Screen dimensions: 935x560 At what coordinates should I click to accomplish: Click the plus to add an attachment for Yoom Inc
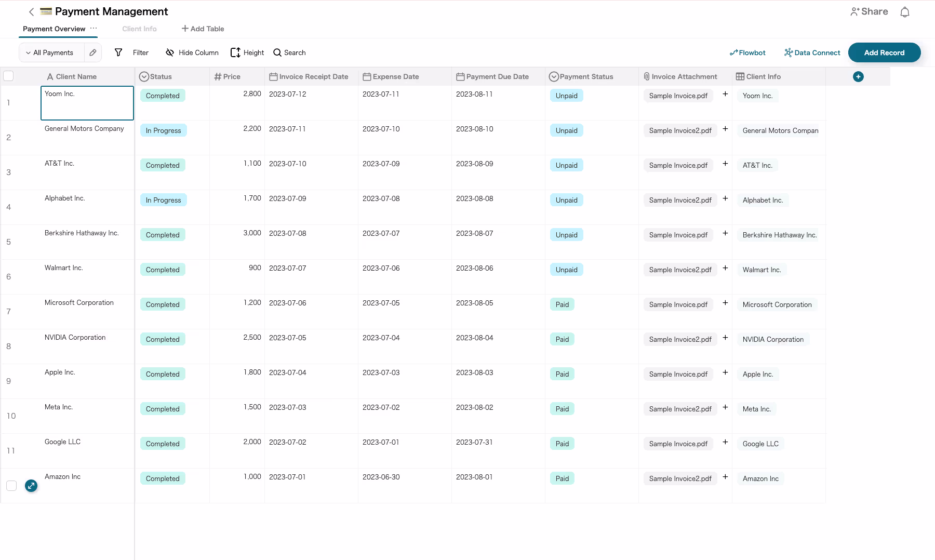(725, 94)
